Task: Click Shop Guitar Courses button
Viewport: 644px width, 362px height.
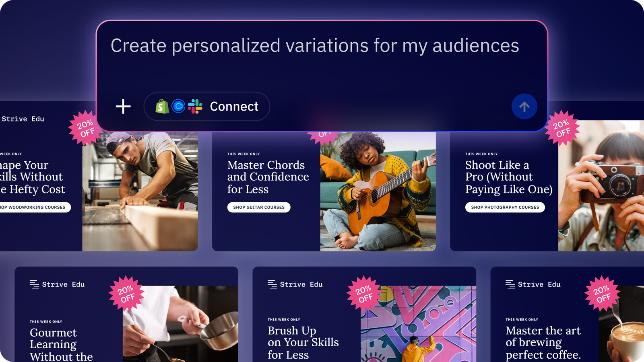Action: [x=259, y=207]
